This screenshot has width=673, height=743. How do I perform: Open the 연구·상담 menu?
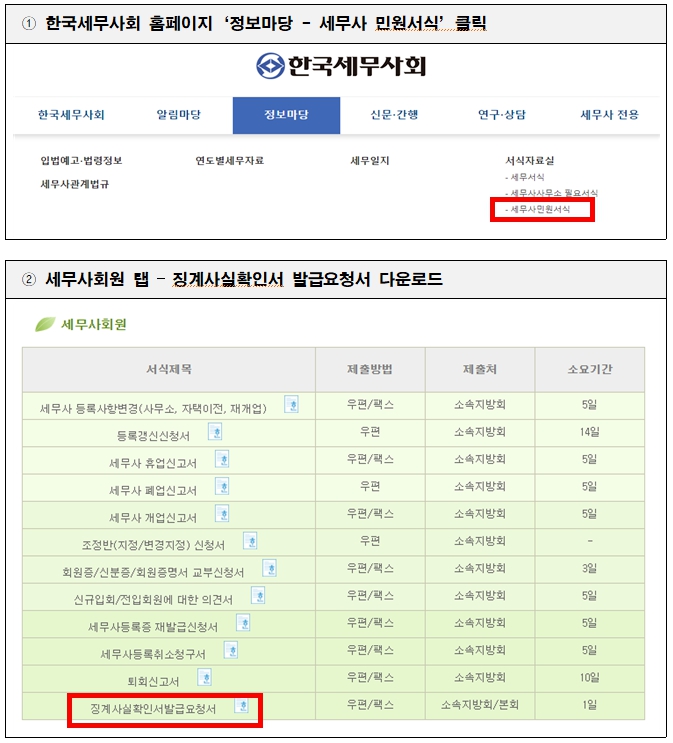502,115
